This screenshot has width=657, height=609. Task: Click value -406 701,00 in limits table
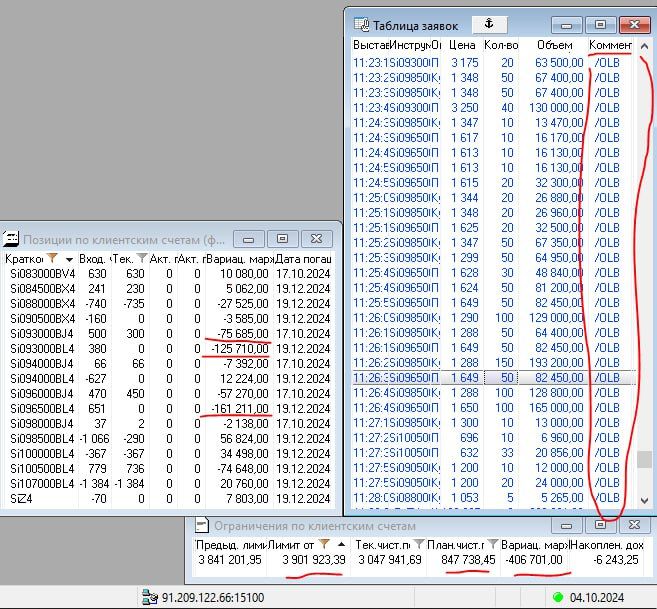(534, 560)
